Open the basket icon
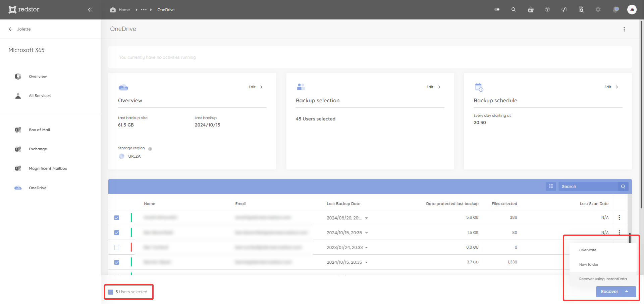644x304 pixels. pyautogui.click(x=531, y=10)
